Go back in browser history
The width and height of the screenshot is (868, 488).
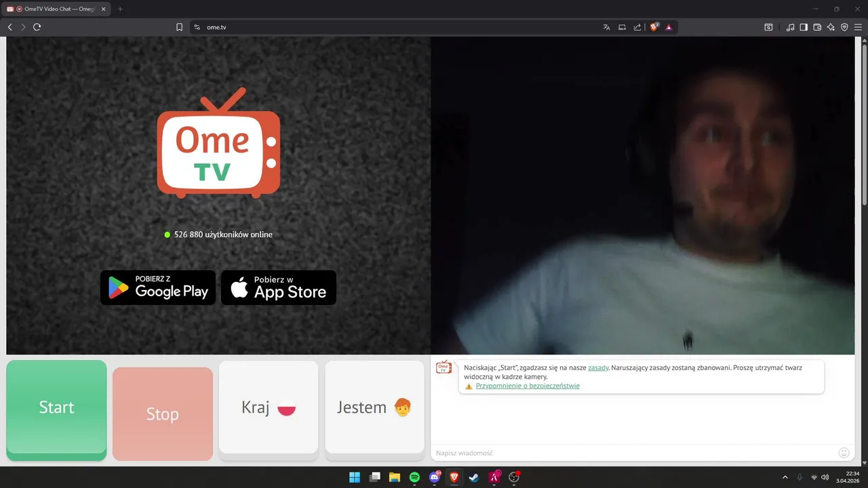point(9,27)
